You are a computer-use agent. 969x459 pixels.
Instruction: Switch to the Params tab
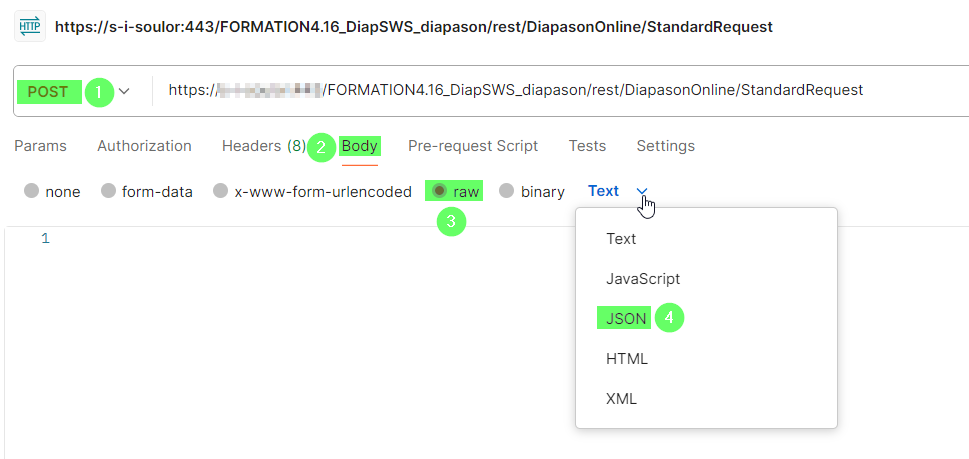coord(40,146)
